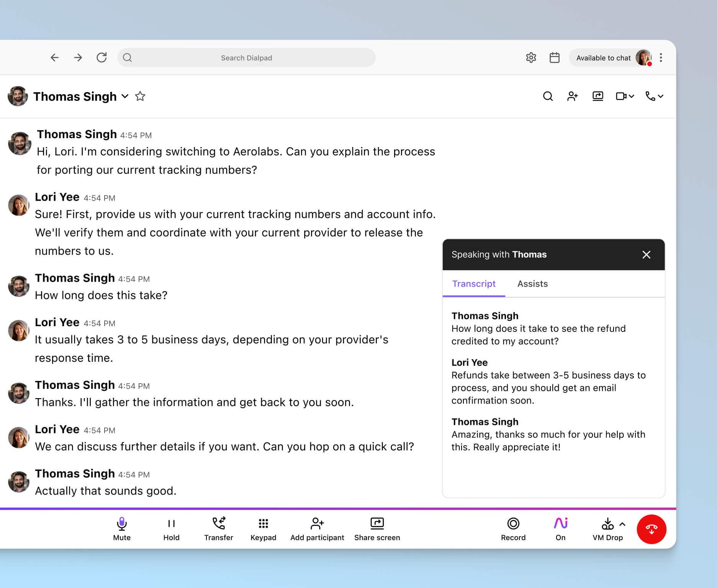Change availability status from Available to chat
The image size is (717, 588).
coord(604,57)
